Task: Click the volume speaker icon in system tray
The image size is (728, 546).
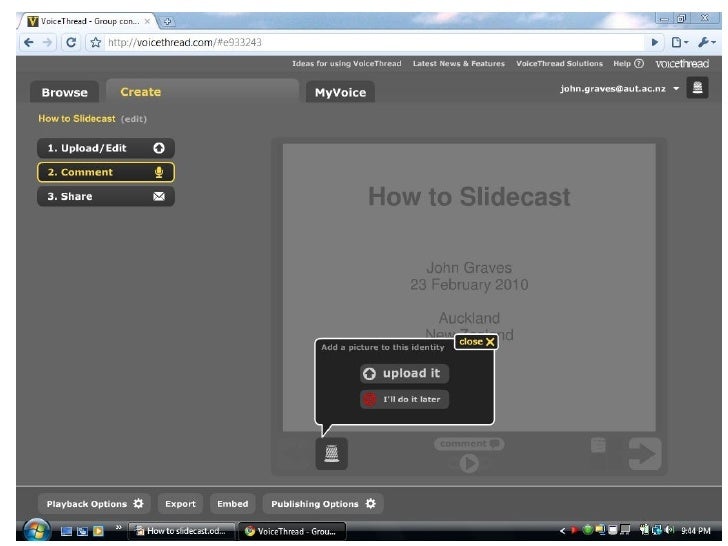Action: pos(670,530)
